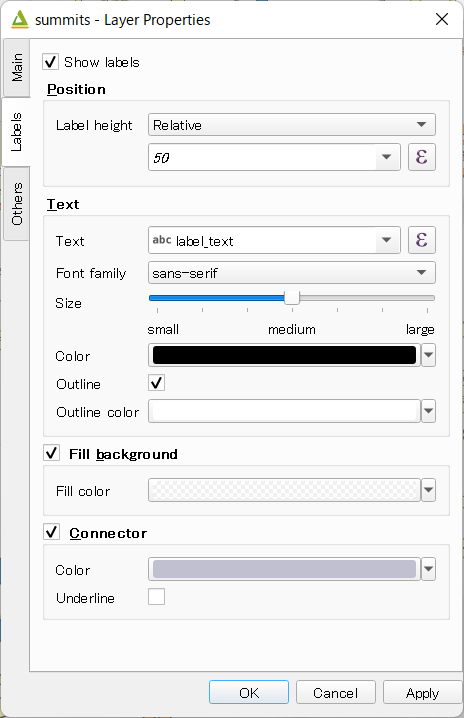Expand the label height value dropdown

[388, 157]
